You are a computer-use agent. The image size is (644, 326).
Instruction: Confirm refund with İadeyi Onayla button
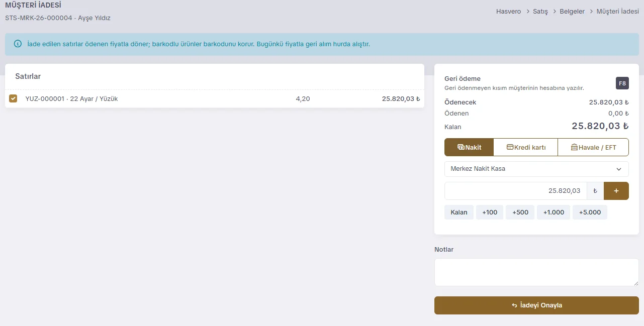pos(536,305)
